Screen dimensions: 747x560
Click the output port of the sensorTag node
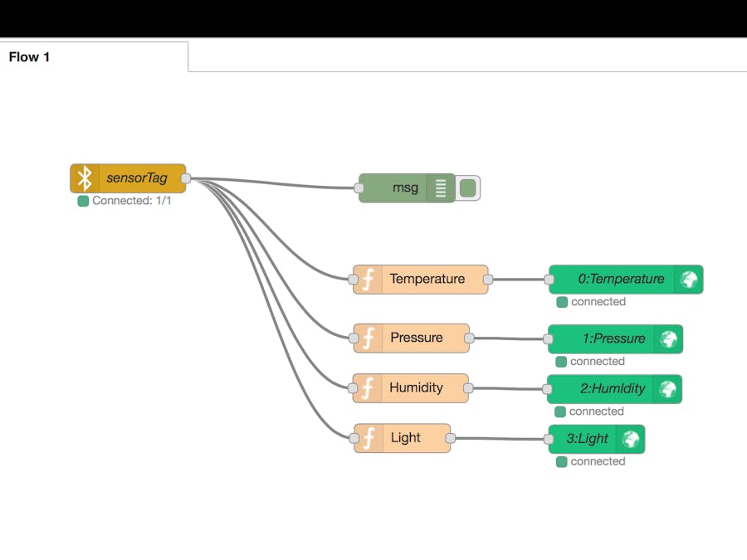point(187,178)
